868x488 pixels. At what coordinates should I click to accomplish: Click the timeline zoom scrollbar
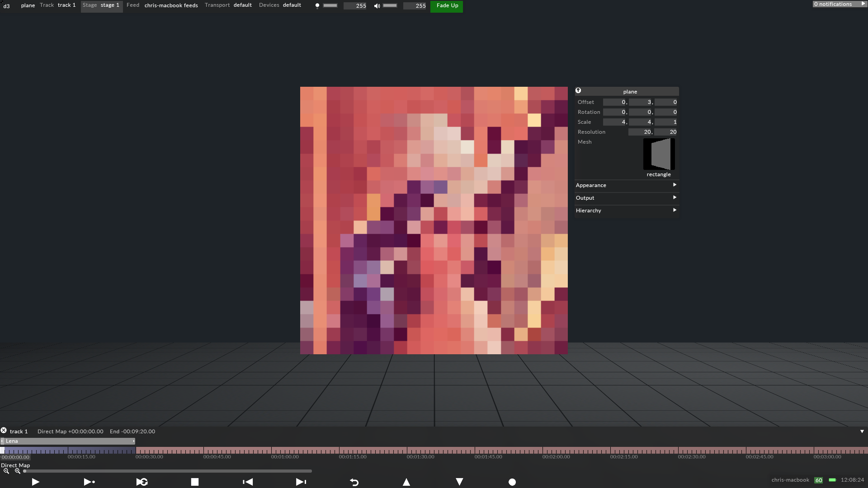coord(167,471)
